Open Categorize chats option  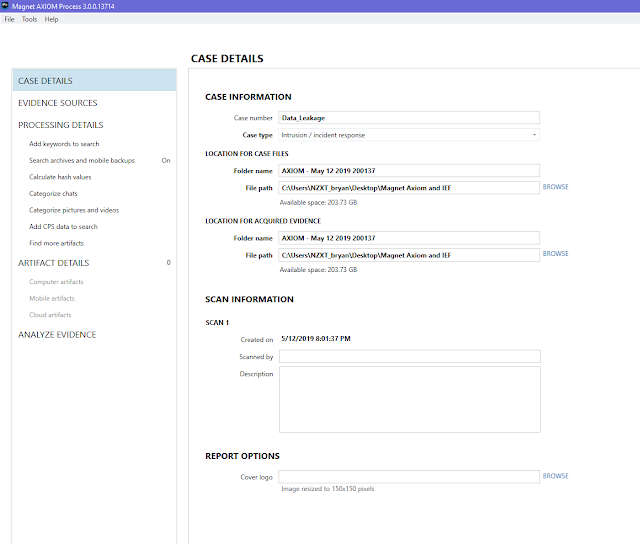(53, 193)
